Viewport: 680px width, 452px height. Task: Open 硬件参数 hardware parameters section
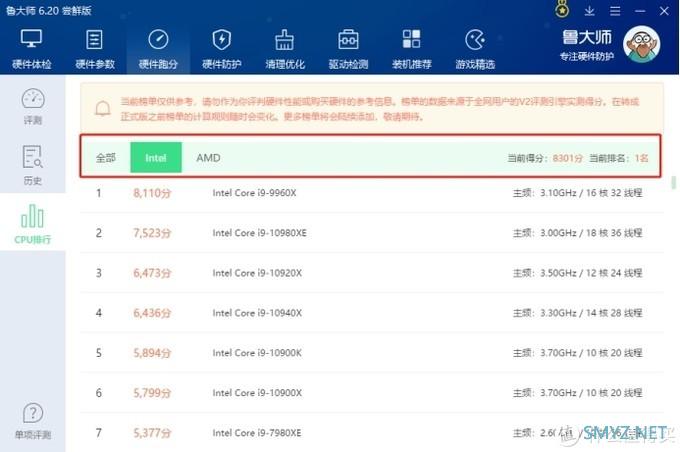click(95, 49)
